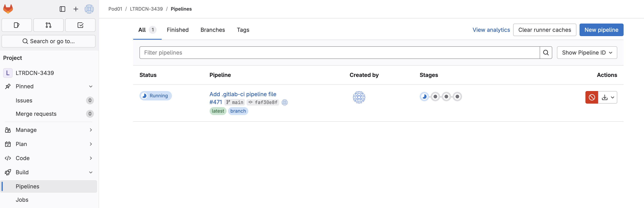Expand the Manage section
Screen dimensions: 644x208
click(x=91, y=130)
